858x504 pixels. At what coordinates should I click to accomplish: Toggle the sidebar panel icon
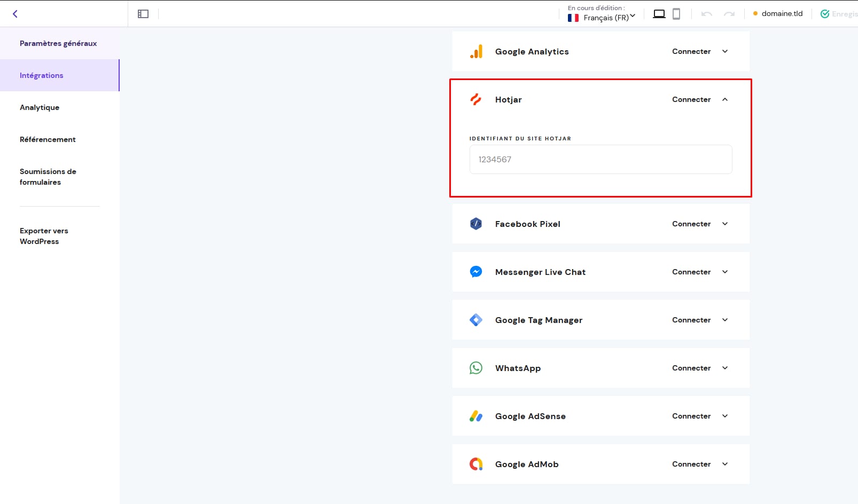click(143, 14)
